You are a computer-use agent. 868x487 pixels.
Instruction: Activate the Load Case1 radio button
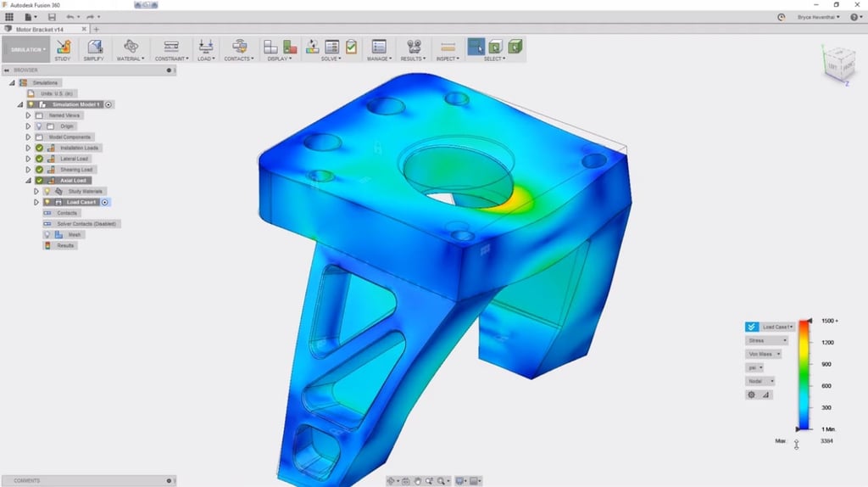tap(105, 202)
